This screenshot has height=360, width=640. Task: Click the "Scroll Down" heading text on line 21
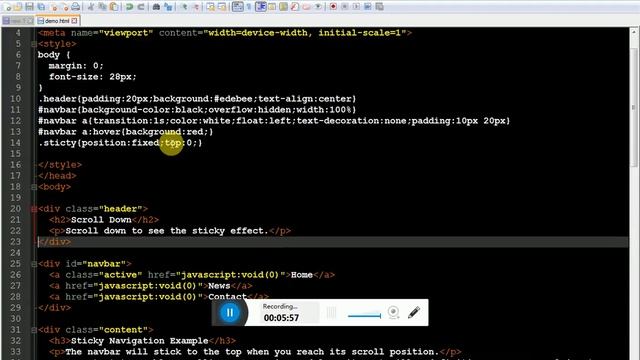pos(101,220)
